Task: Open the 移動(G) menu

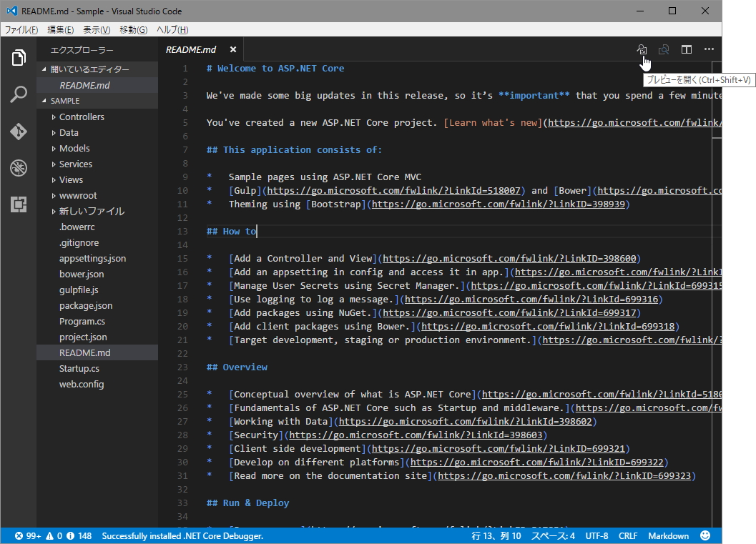Action: [134, 30]
